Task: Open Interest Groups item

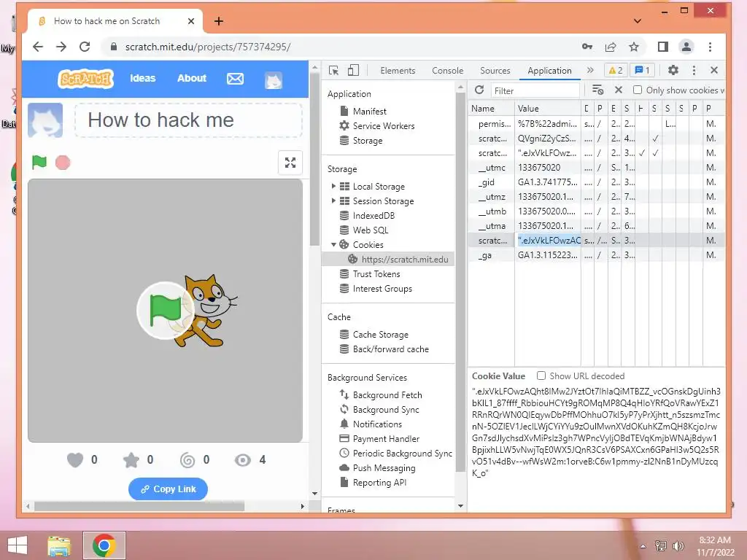Action: coord(382,289)
